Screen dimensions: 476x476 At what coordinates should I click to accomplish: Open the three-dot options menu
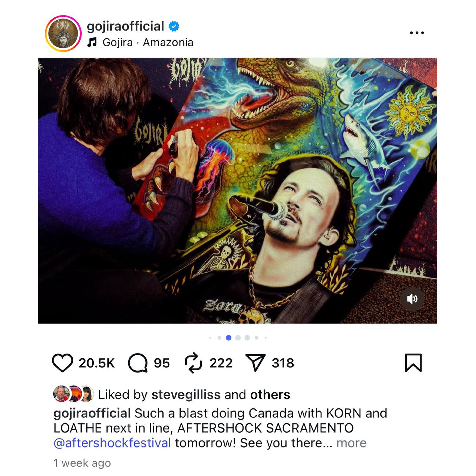pyautogui.click(x=417, y=33)
